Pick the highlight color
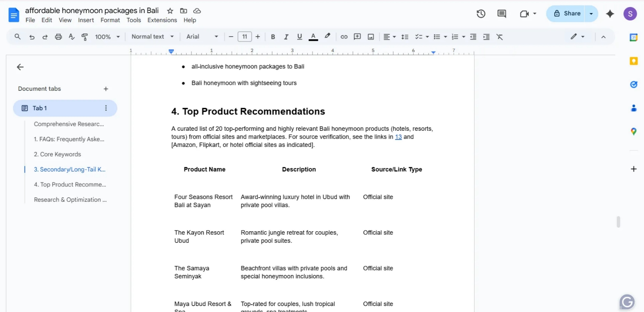Image resolution: width=644 pixels, height=312 pixels. coord(327,36)
